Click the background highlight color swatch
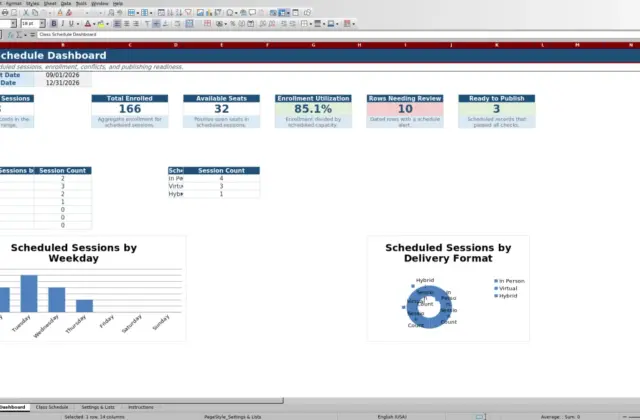The image size is (640, 420). 100,24
